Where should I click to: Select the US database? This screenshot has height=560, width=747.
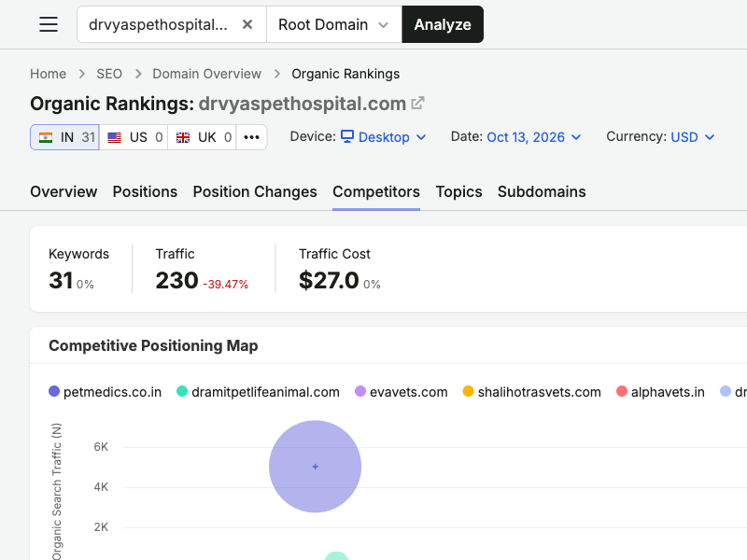click(134, 137)
